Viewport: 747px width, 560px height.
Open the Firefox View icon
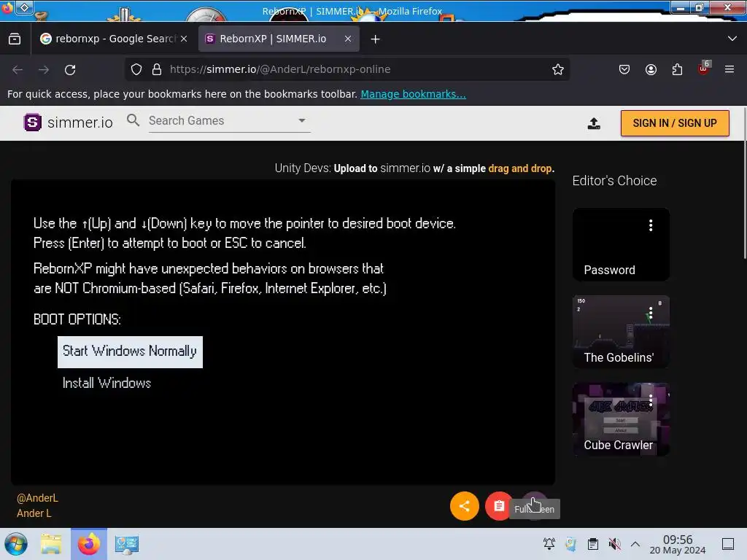pos(15,39)
